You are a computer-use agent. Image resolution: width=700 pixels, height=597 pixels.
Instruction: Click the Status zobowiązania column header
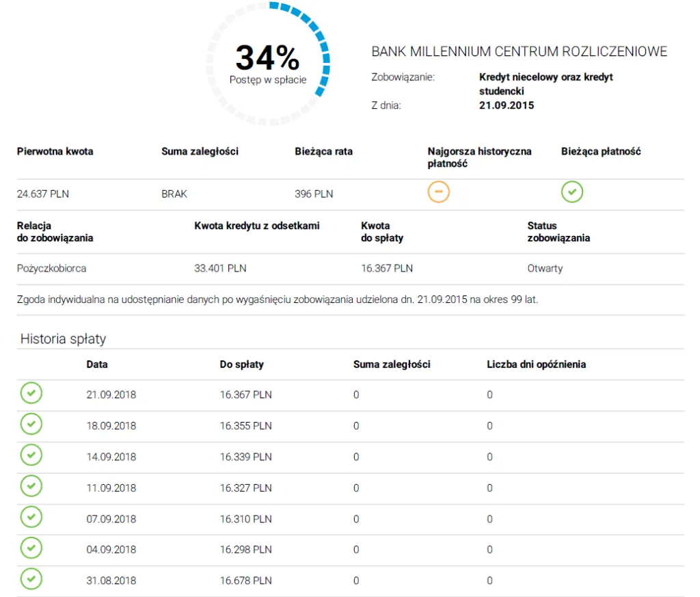558,232
